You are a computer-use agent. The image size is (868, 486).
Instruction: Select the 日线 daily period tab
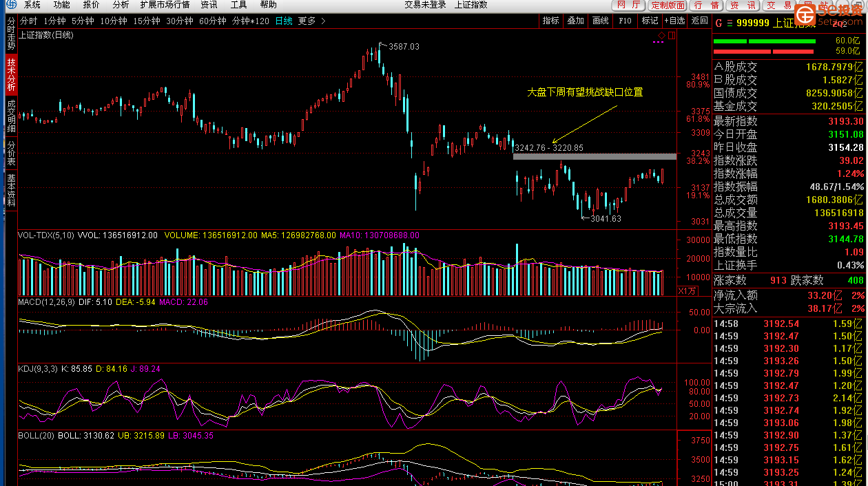tap(284, 21)
